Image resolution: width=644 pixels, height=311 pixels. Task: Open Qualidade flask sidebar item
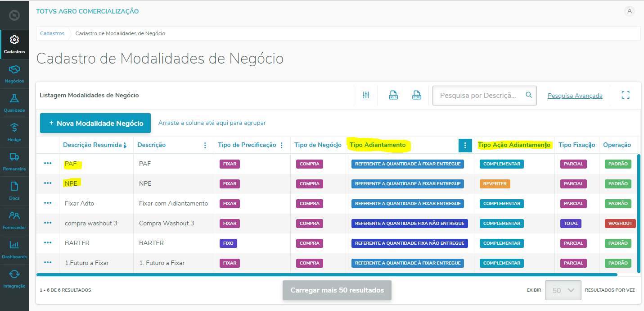coord(14,103)
